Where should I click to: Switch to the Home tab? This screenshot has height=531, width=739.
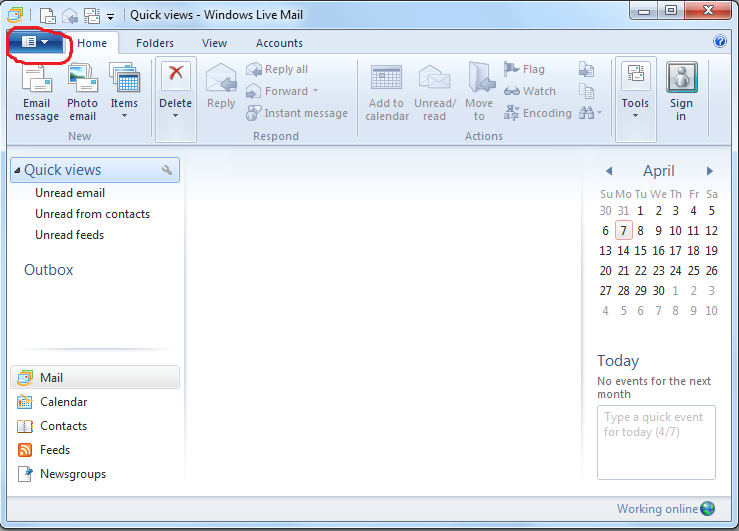[92, 43]
